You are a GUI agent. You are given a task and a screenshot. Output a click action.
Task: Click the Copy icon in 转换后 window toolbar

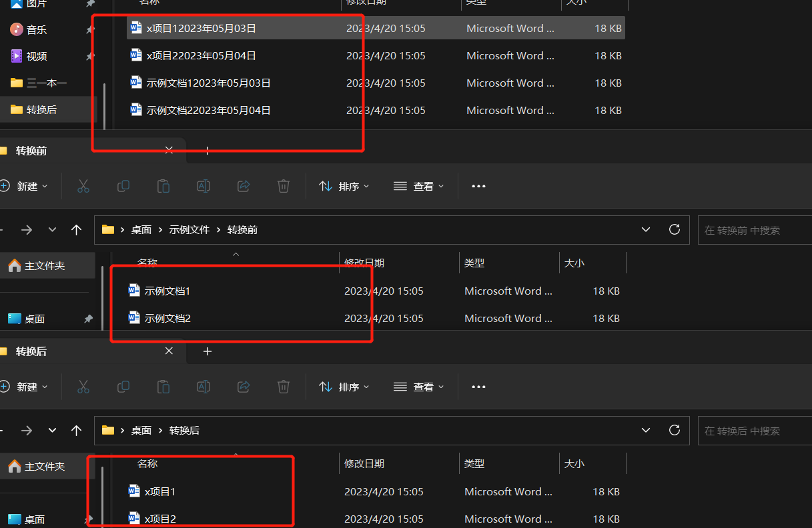(123, 387)
